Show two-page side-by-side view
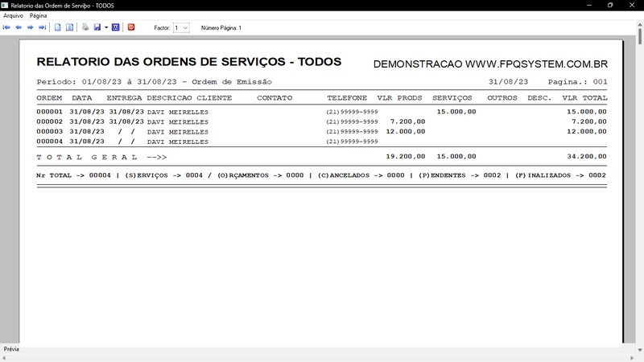The height and width of the screenshot is (362, 644). click(70, 27)
